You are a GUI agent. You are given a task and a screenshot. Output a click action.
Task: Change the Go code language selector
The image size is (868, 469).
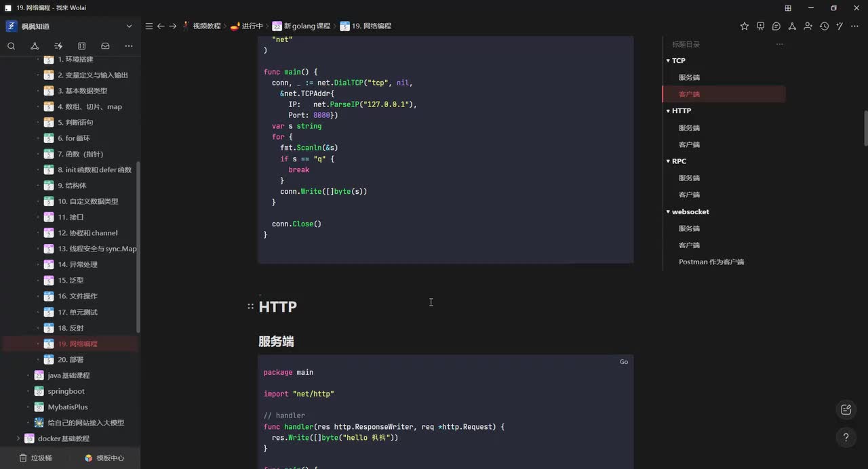click(x=624, y=362)
